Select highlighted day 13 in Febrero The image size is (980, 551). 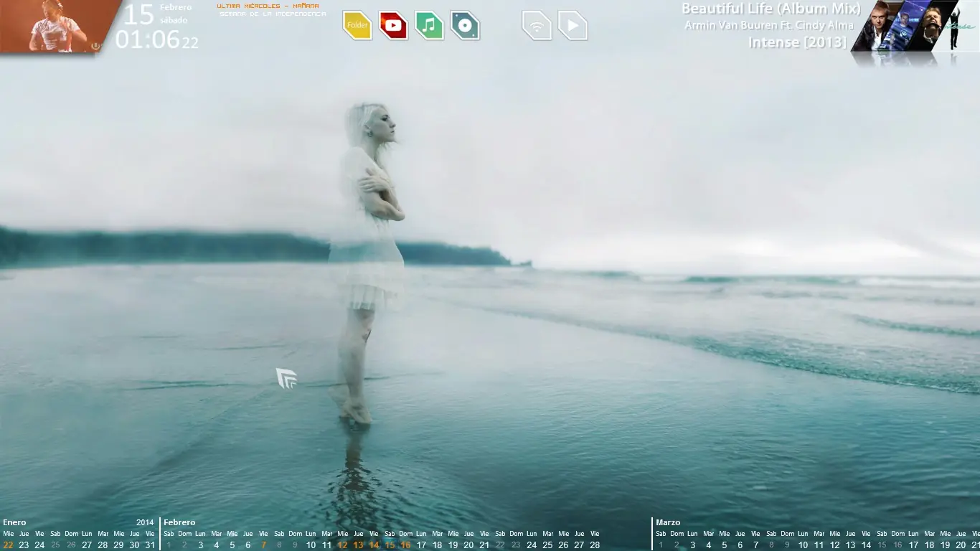coord(358,545)
